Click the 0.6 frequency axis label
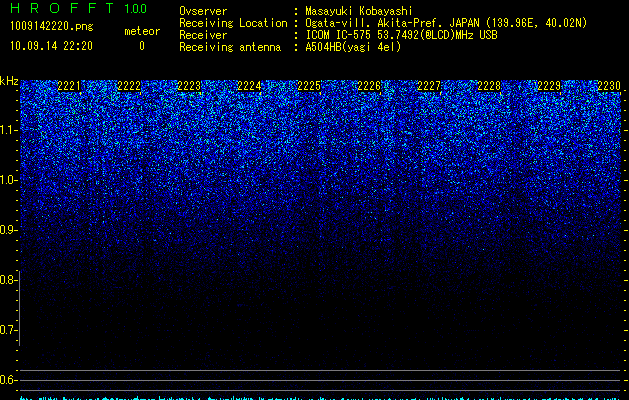Image resolution: width=629 pixels, height=400 pixels. point(9,380)
